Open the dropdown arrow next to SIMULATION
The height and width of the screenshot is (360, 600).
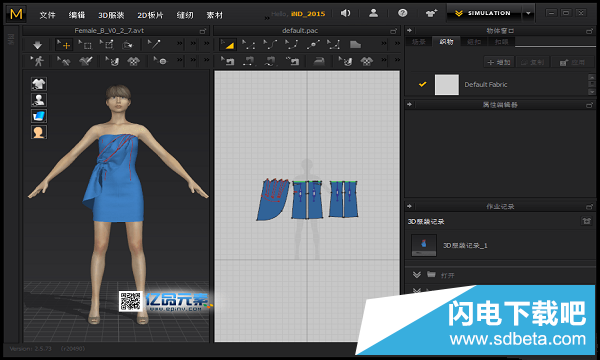point(528,13)
